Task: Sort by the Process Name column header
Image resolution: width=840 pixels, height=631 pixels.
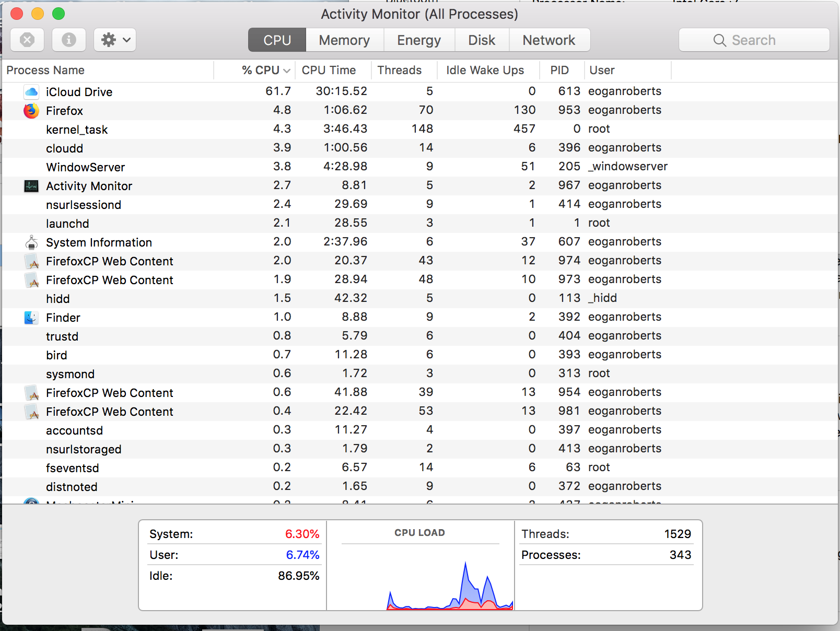Action: tap(108, 70)
